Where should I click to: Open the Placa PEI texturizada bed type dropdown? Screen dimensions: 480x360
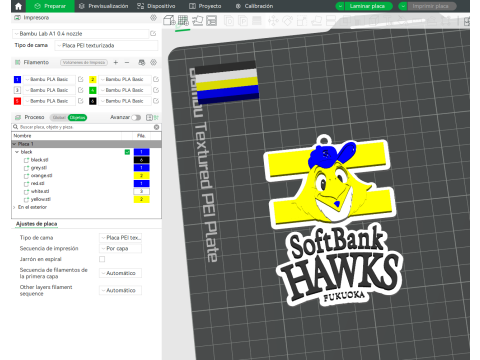click(x=106, y=45)
